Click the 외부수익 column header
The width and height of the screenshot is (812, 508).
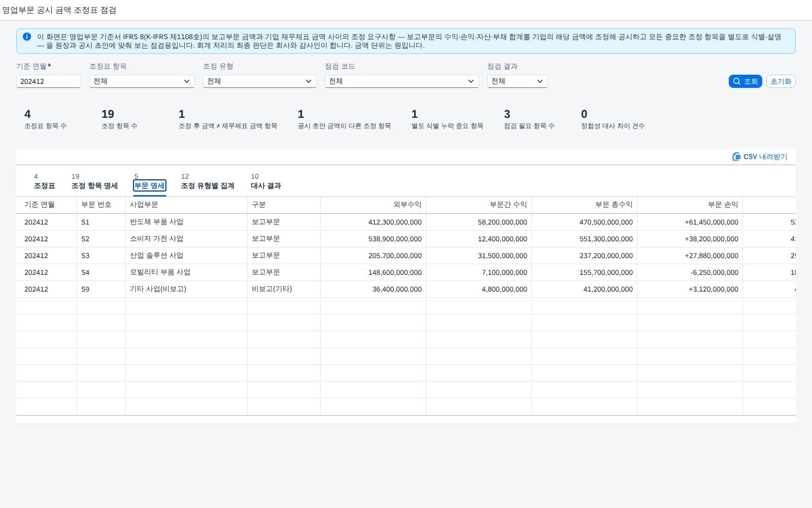coord(373,205)
